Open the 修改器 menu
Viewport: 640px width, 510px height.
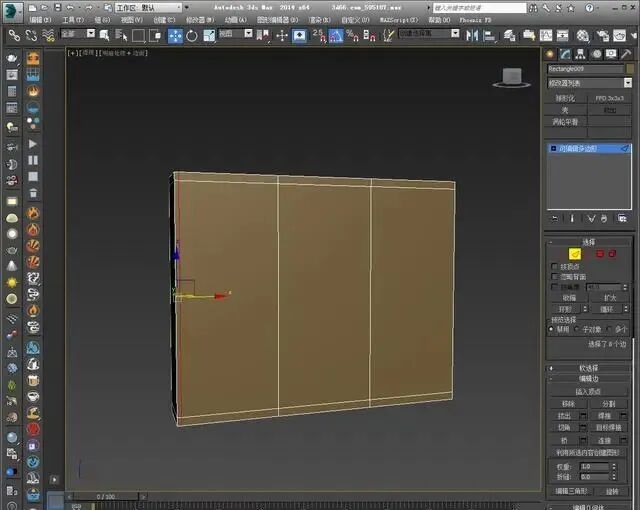click(200, 20)
